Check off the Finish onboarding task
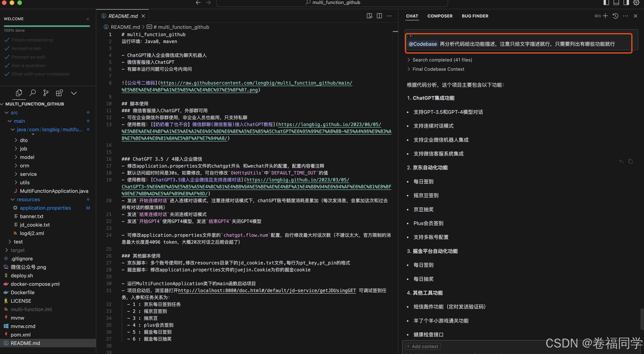Image resolution: width=644 pixels, height=354 pixels. 7,40
